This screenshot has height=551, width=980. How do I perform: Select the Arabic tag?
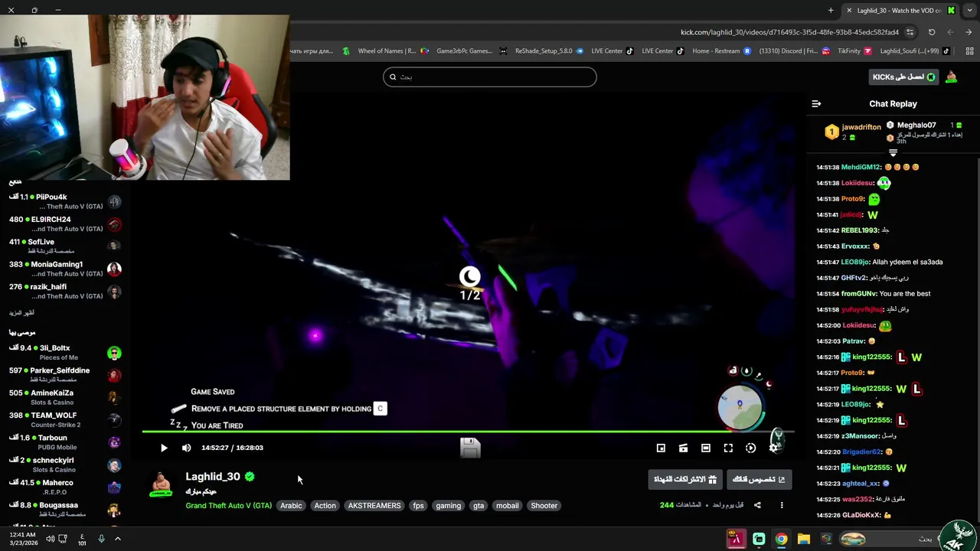click(291, 506)
